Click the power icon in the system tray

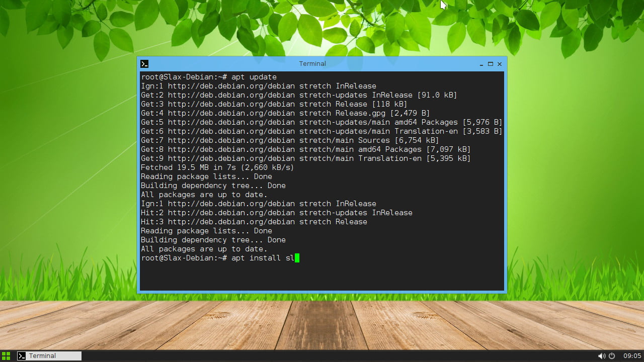tap(612, 356)
